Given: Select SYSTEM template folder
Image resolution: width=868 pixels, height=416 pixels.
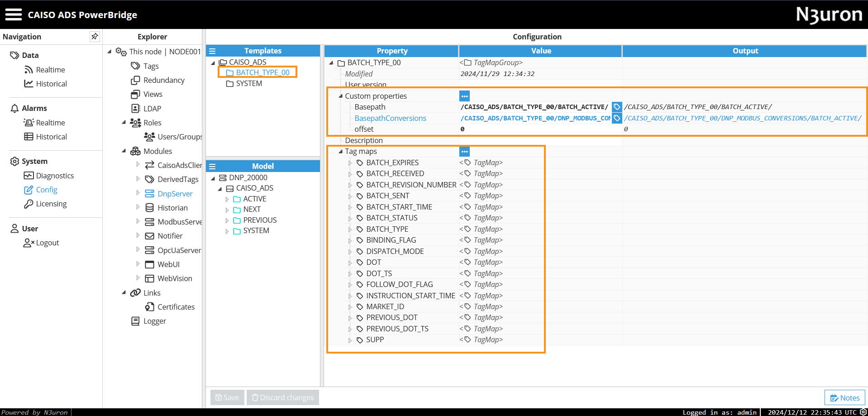Looking at the screenshot, I should tap(249, 83).
